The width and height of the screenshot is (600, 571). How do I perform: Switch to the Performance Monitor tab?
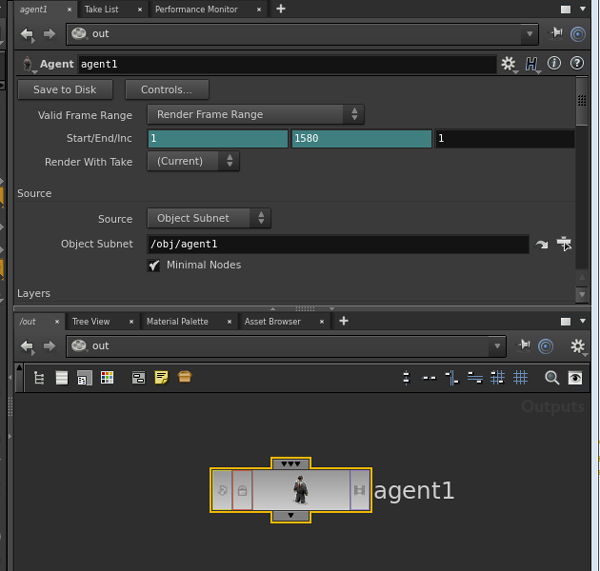coord(196,10)
